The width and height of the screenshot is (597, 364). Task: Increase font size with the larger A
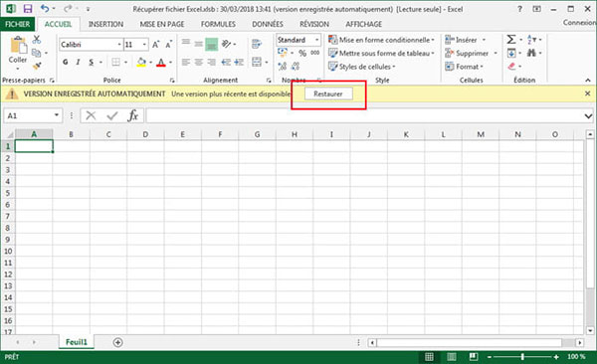[x=156, y=45]
